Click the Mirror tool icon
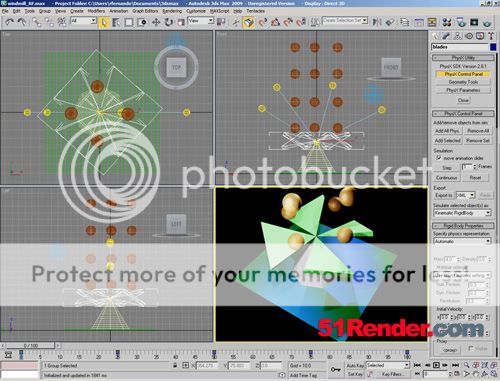500x381 pixels. 377,22
